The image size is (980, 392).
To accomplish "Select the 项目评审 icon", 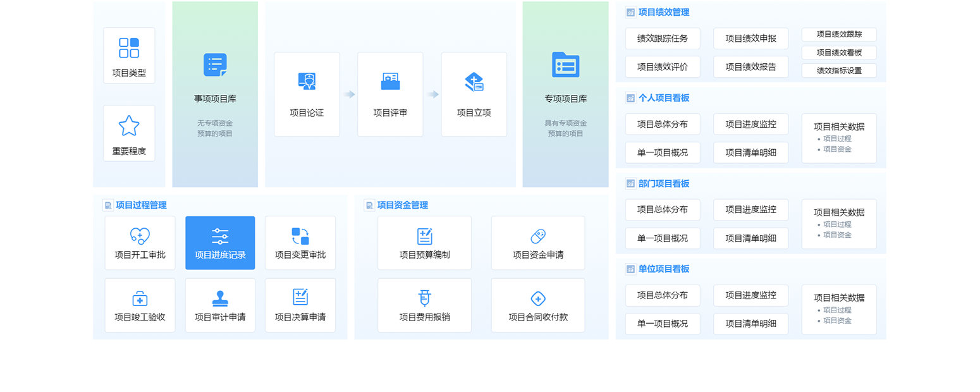I will click(x=390, y=82).
